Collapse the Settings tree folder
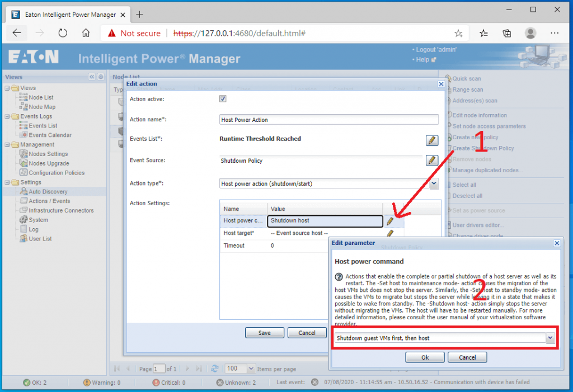573x392 pixels. 7,182
